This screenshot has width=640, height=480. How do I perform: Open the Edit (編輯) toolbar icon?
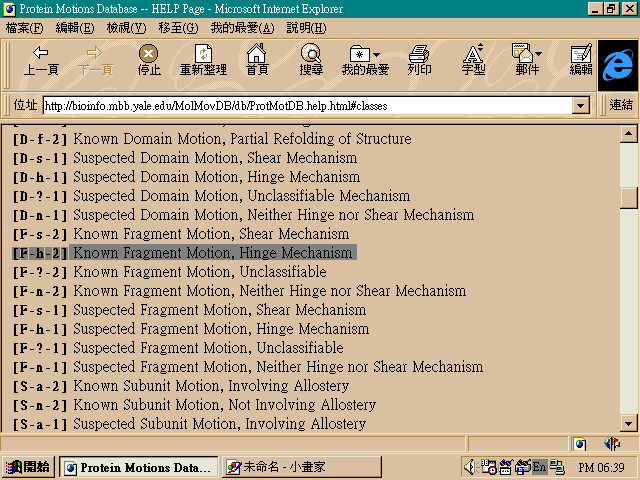pos(581,60)
